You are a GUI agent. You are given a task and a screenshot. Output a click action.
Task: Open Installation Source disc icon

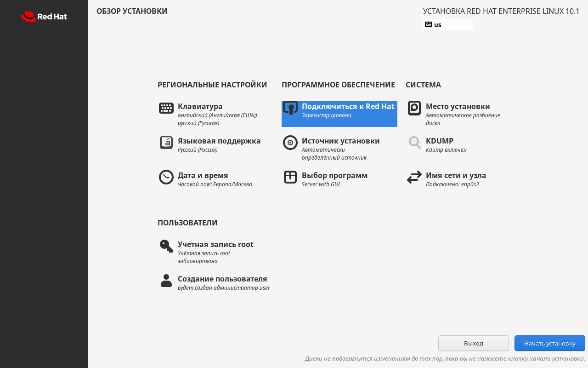pyautogui.click(x=290, y=143)
